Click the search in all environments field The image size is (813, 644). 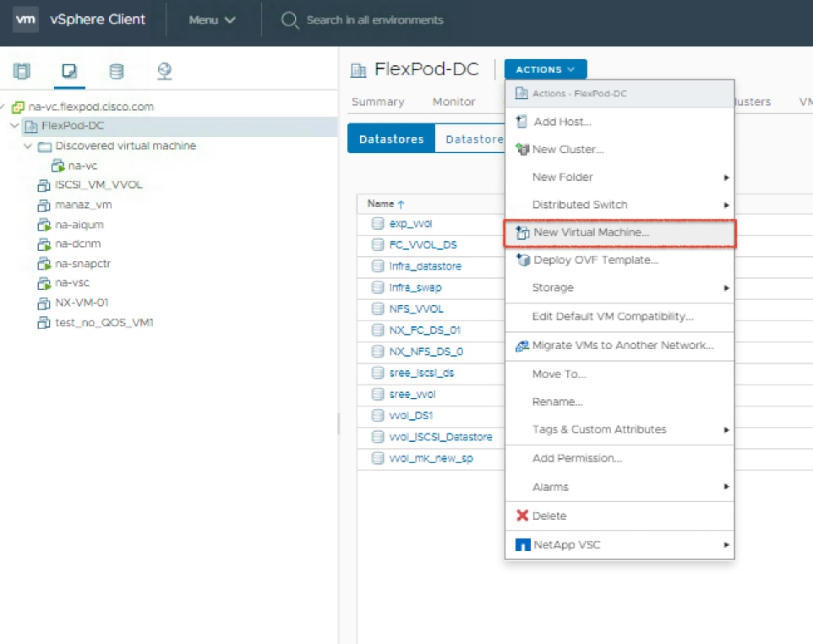[x=375, y=20]
